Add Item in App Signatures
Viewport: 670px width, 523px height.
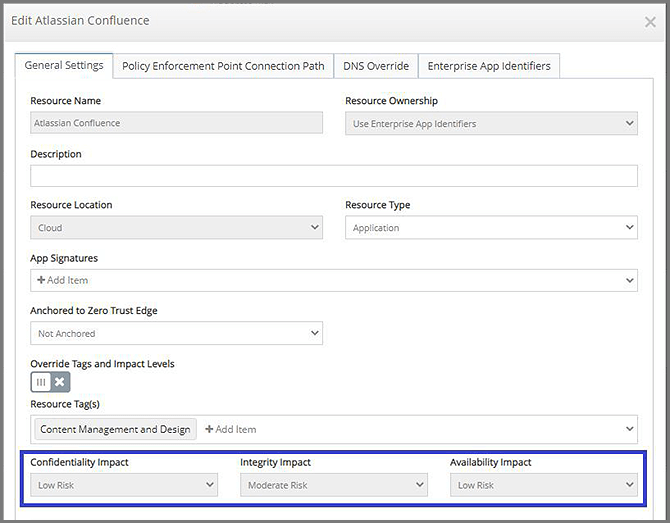[x=63, y=280]
